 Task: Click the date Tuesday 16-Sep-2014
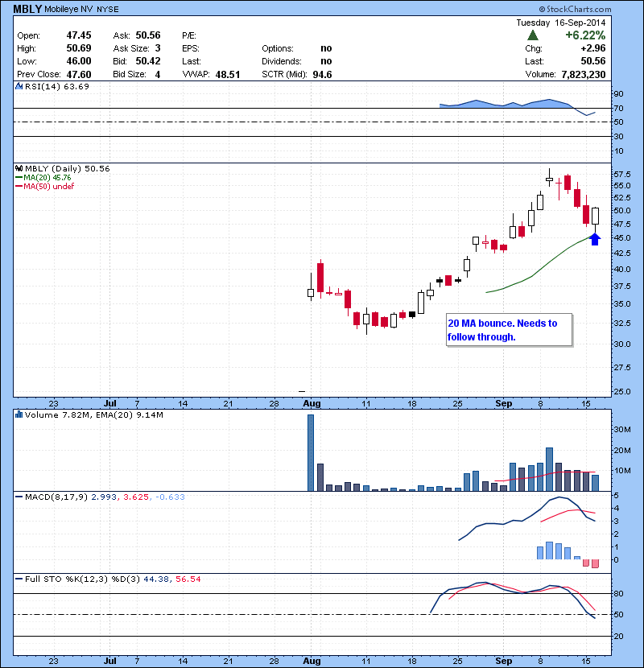click(561, 23)
